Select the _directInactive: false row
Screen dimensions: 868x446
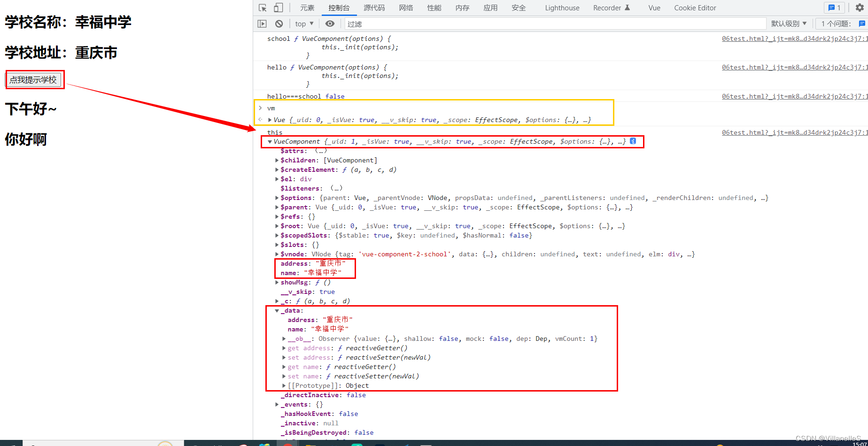[323, 395]
